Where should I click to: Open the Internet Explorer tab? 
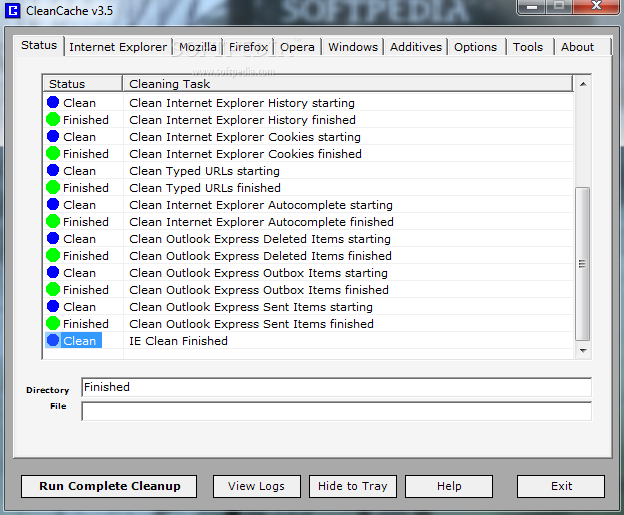[118, 47]
